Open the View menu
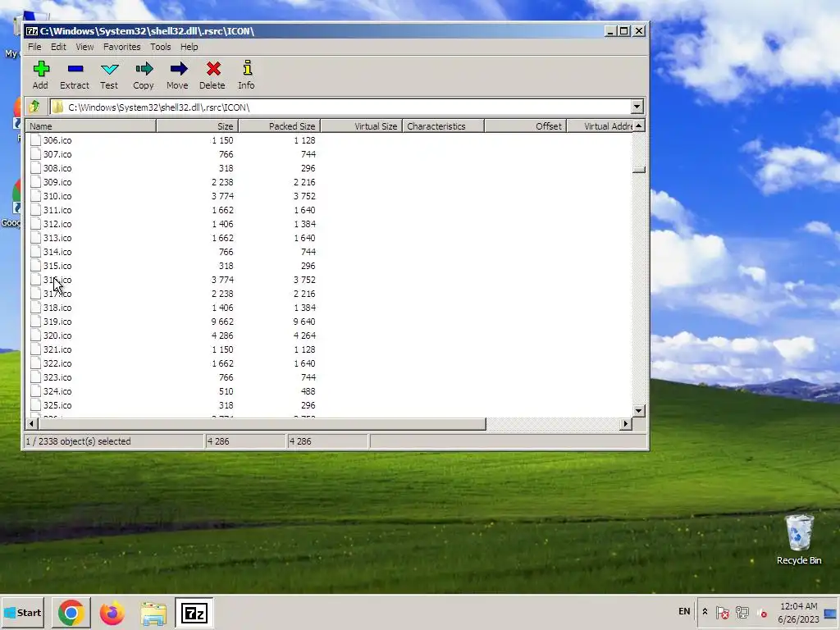Screen dimensions: 840x630 (84, 47)
